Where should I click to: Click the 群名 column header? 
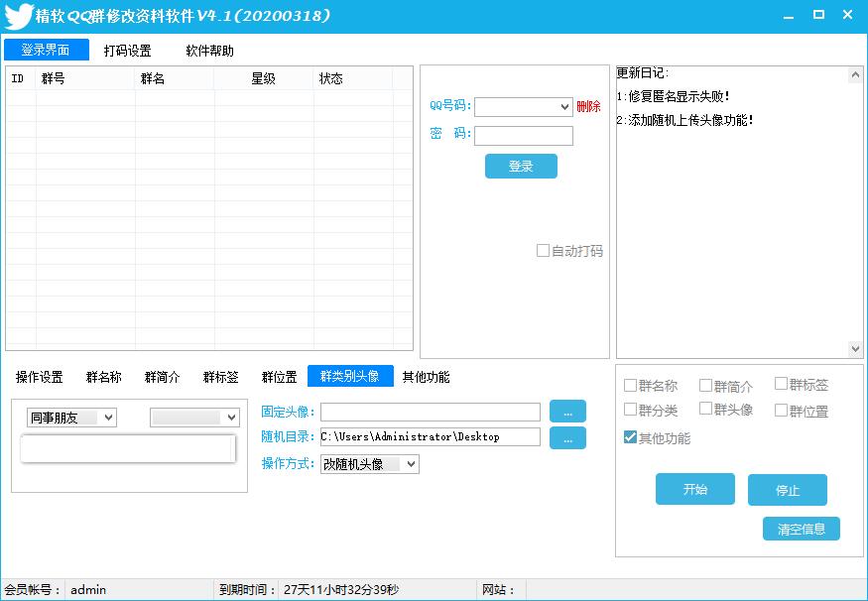175,78
